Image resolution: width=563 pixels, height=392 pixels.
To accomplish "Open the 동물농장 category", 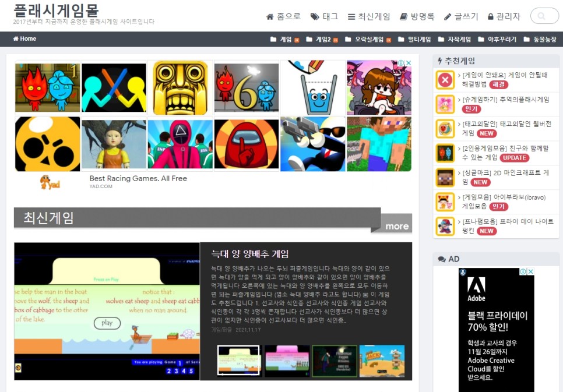I will [540, 40].
